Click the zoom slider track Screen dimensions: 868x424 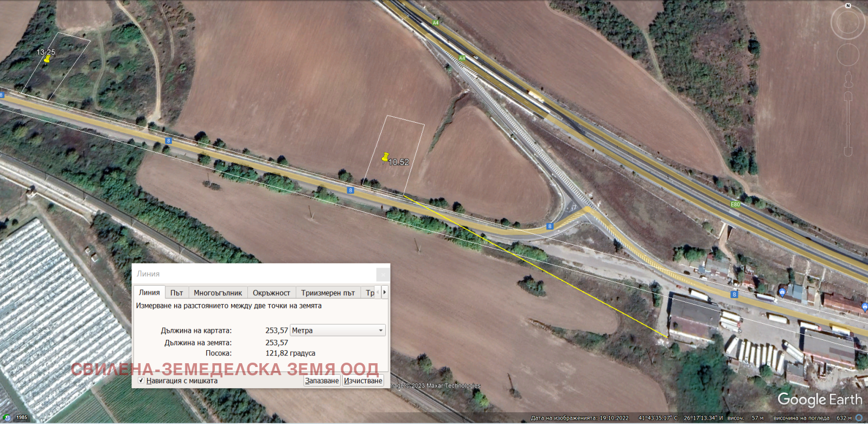coord(848,125)
